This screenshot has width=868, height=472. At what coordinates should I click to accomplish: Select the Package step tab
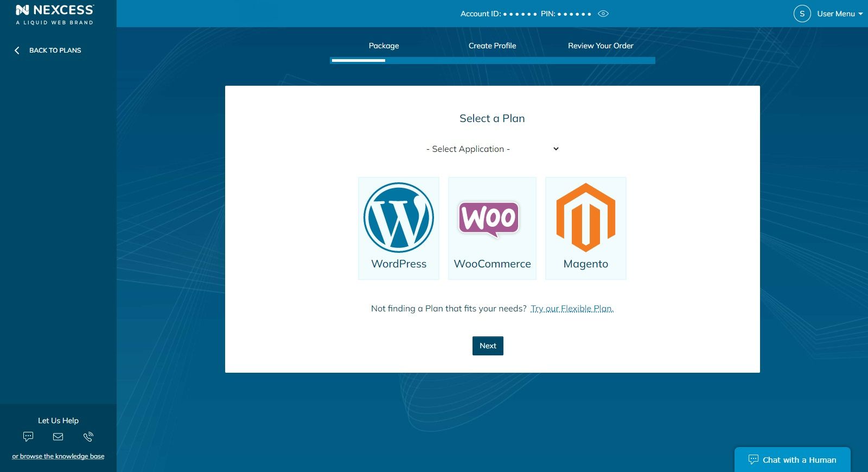point(384,46)
